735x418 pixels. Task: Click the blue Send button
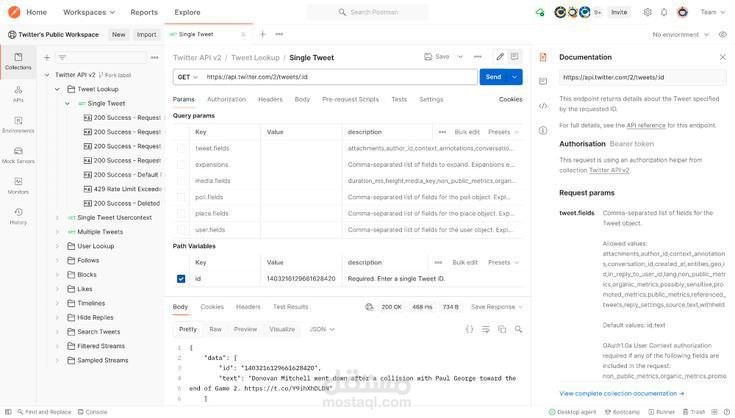[493, 77]
